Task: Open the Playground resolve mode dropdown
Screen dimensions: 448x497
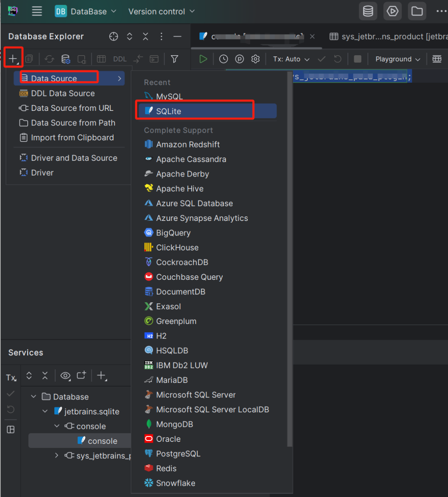Action: [x=398, y=59]
